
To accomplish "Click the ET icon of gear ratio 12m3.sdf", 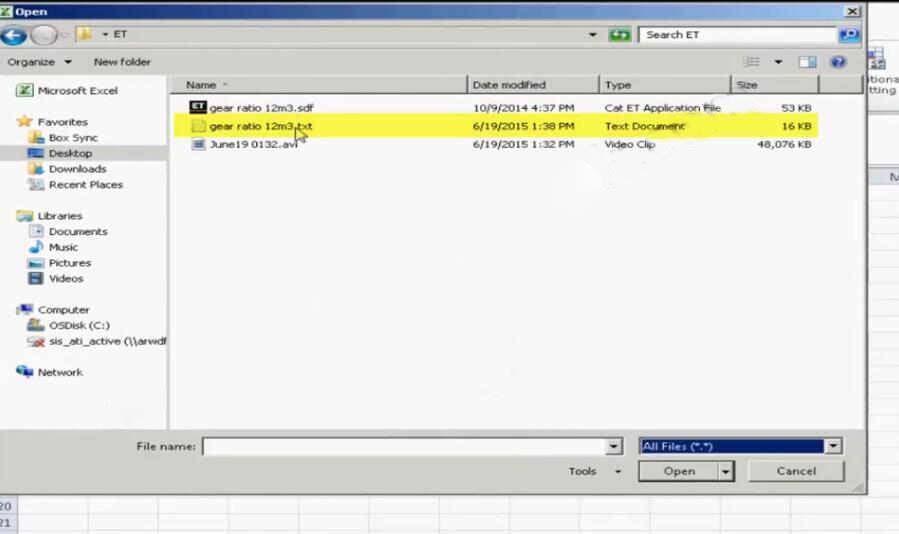I will click(x=198, y=107).
